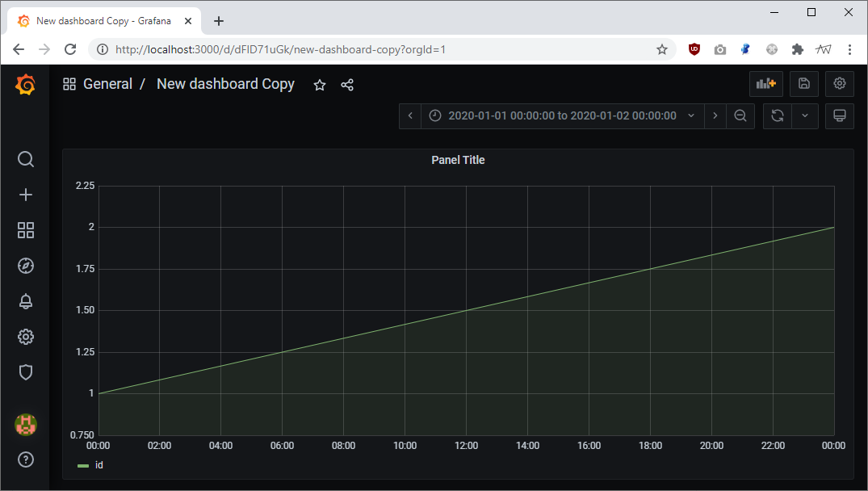Image resolution: width=868 pixels, height=491 pixels.
Task: Click the 18:00 x-axis label
Action: pyautogui.click(x=650, y=446)
